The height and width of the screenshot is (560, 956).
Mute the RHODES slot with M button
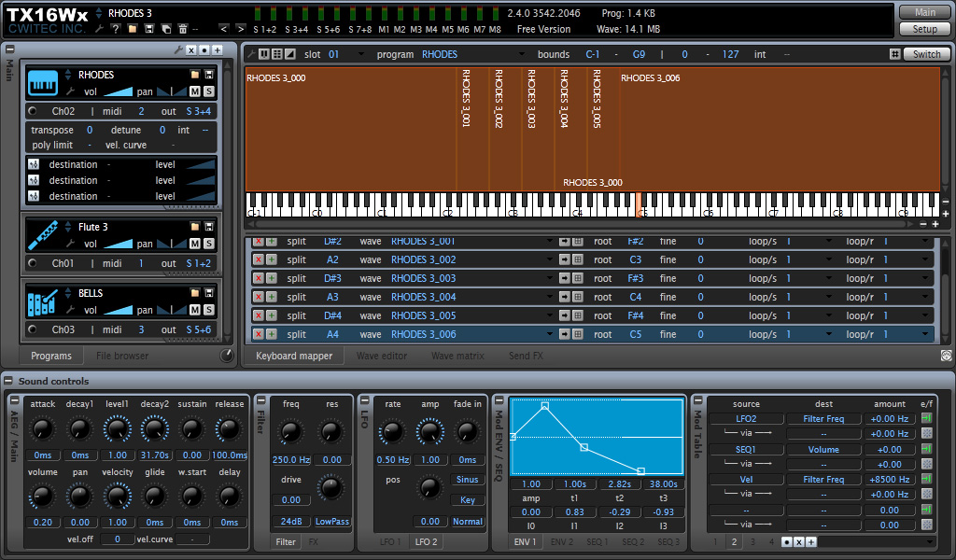[x=194, y=91]
